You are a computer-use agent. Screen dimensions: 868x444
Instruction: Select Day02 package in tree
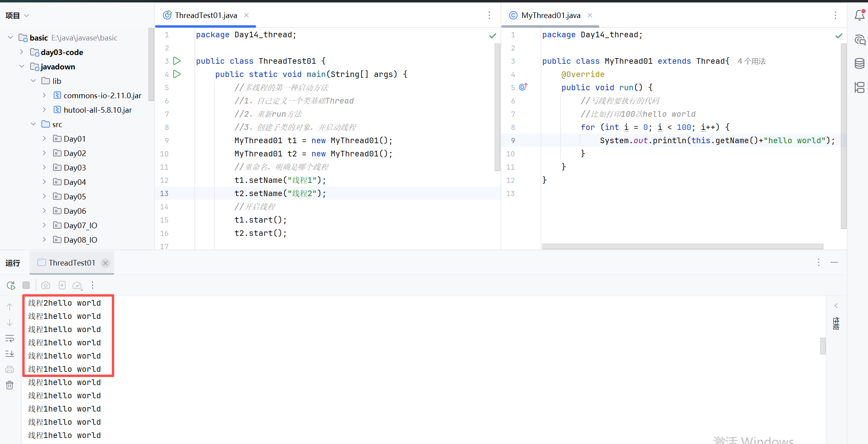pos(75,153)
